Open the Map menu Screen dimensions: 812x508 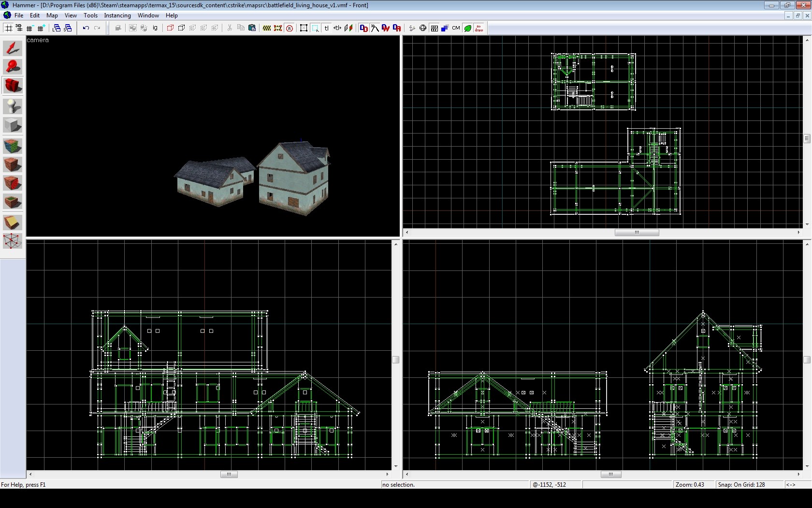[x=52, y=15]
